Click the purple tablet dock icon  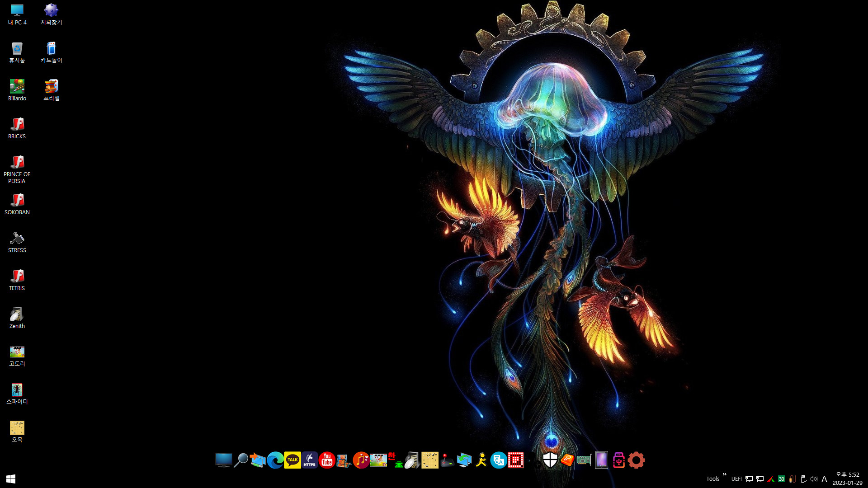[x=601, y=460]
